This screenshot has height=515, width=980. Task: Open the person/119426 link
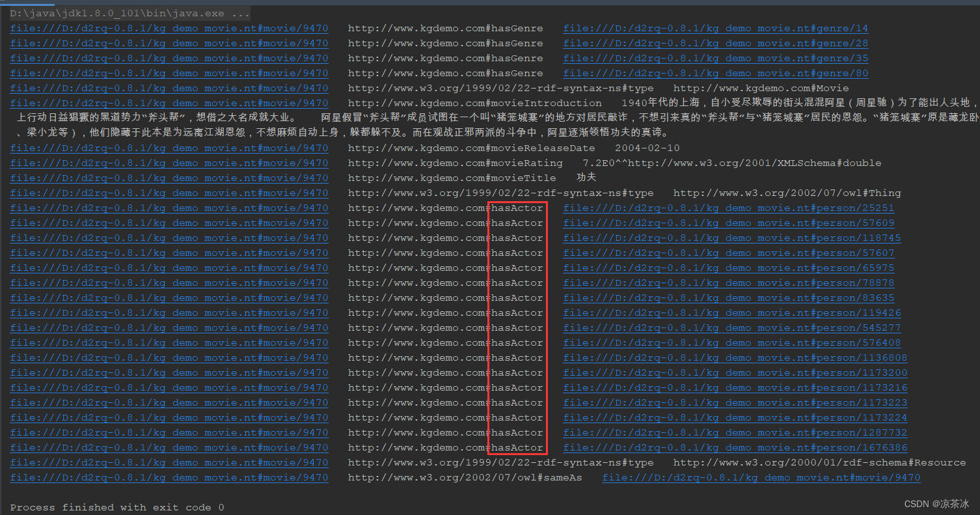732,313
